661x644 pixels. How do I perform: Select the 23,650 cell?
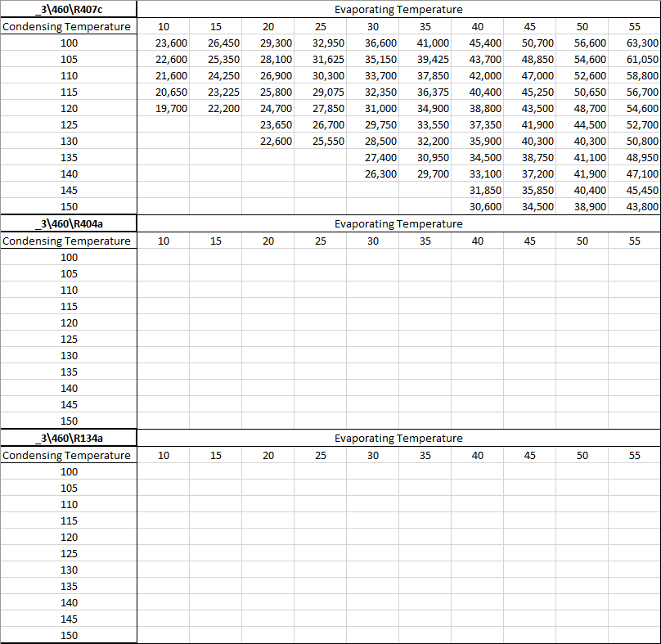[x=268, y=125]
